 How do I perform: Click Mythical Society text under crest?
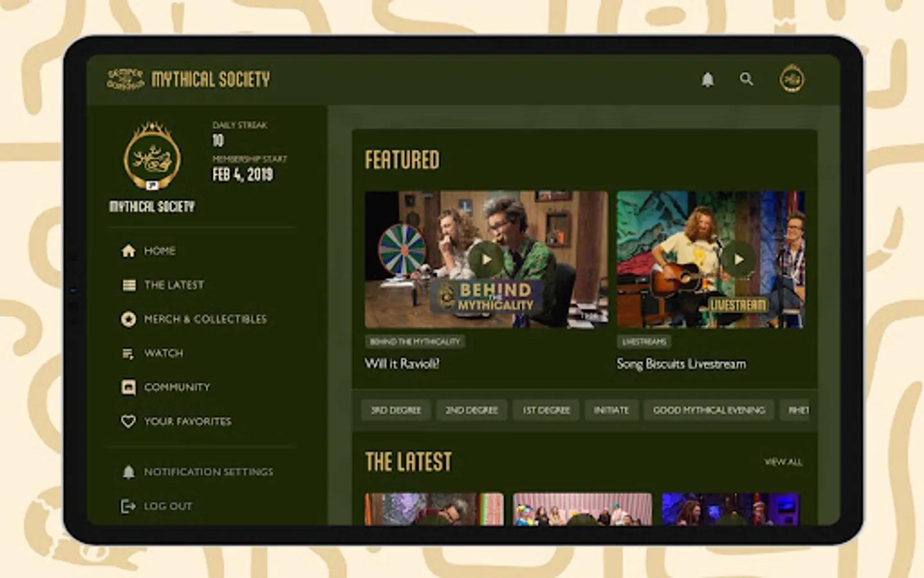[x=152, y=206]
